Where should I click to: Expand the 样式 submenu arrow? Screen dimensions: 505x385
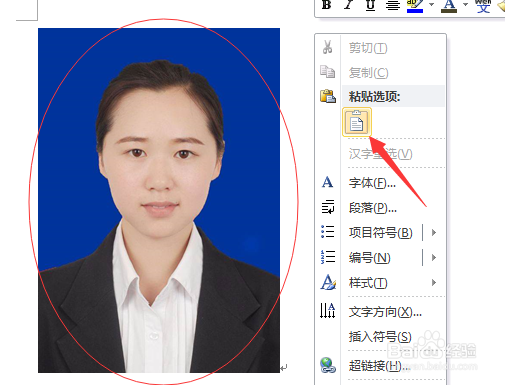click(434, 283)
